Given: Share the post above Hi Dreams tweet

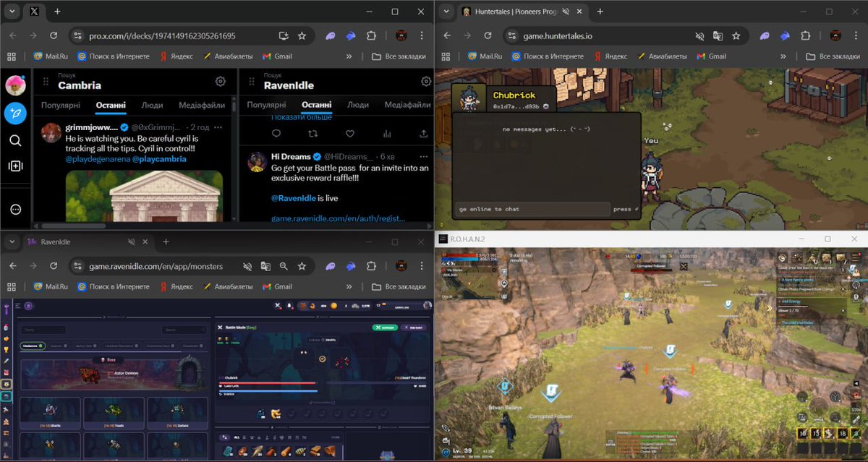Looking at the screenshot, I should (x=424, y=134).
